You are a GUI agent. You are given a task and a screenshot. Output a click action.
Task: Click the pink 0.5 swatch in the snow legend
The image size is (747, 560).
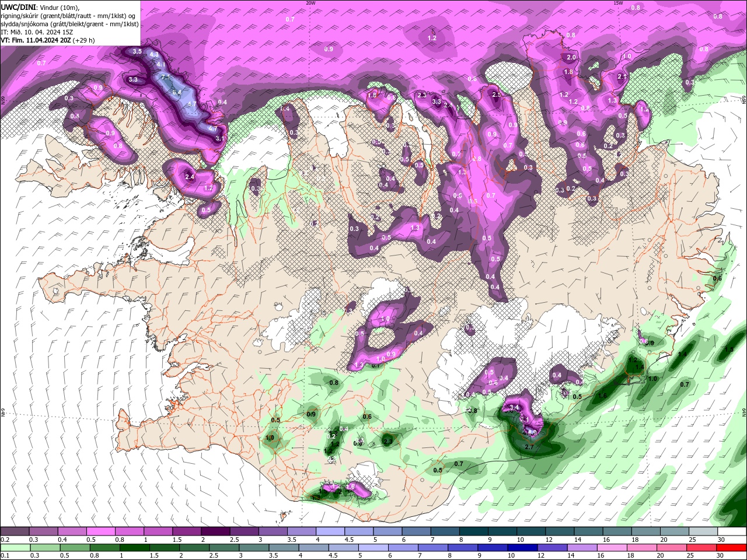[x=100, y=531]
